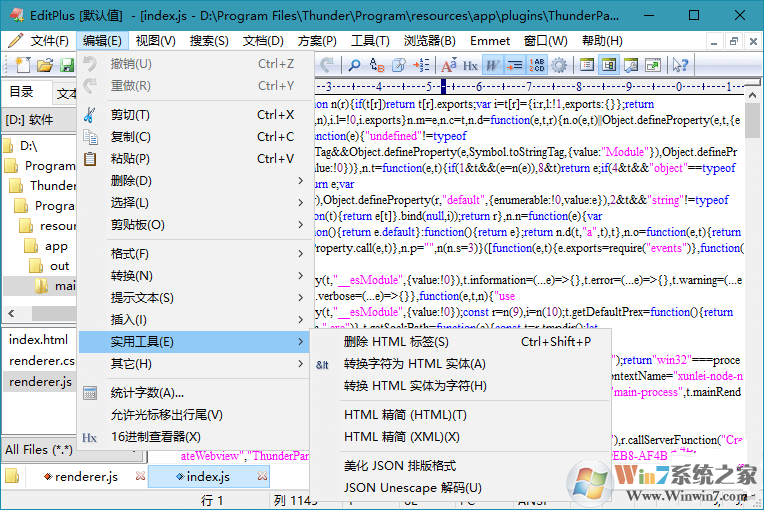
Task: Click the context Help cursor icon
Action: coord(680,64)
